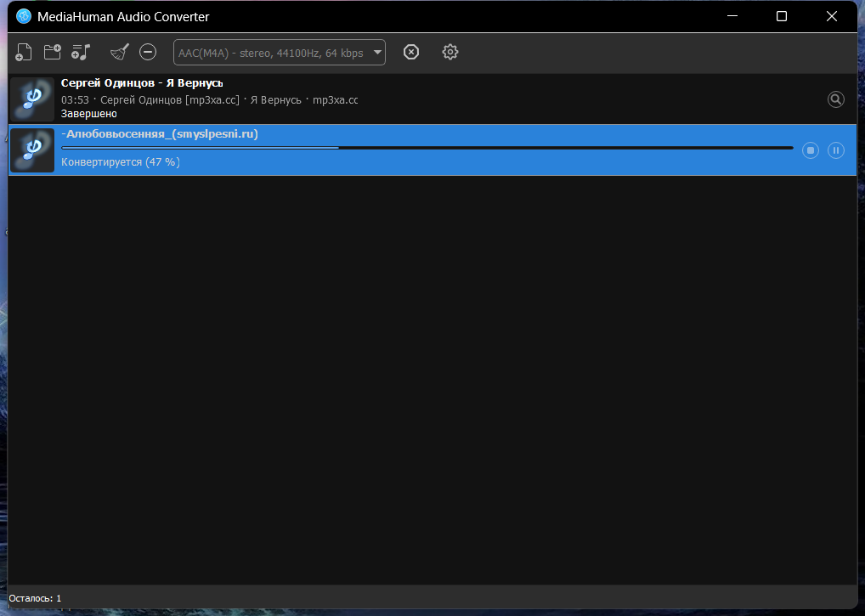Click the Конвертируется (47 %) status text
865x616 pixels.
pyautogui.click(x=121, y=162)
